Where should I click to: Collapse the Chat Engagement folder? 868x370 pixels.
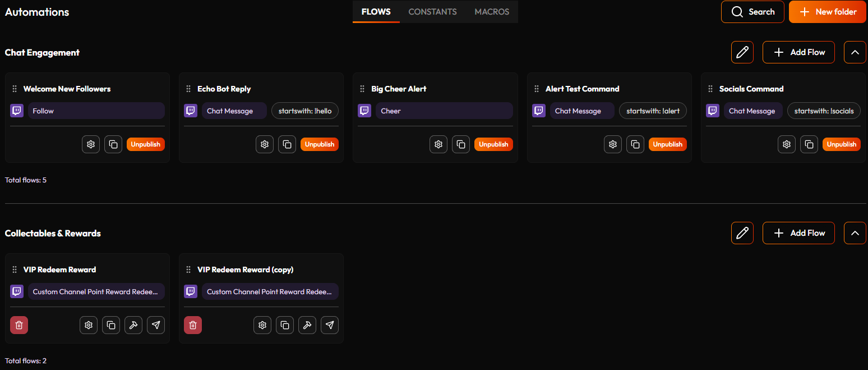[855, 52]
